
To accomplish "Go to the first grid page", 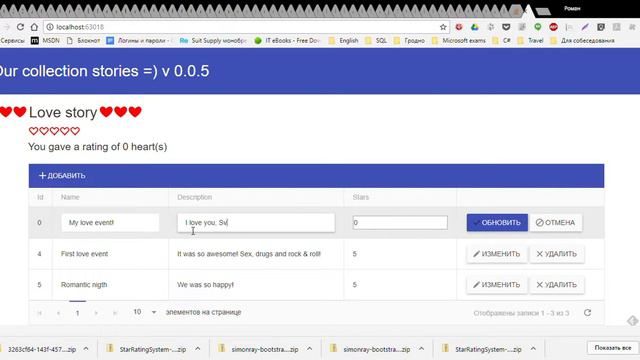I will tap(40, 313).
